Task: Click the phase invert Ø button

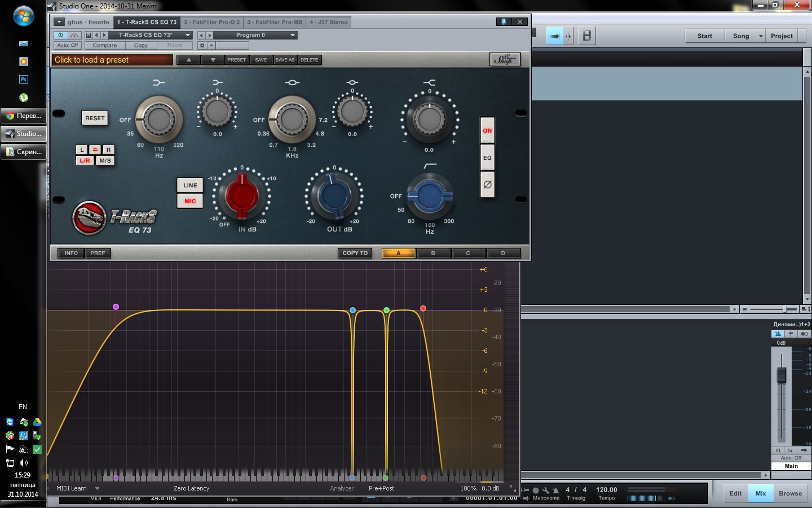Action: 487,185
